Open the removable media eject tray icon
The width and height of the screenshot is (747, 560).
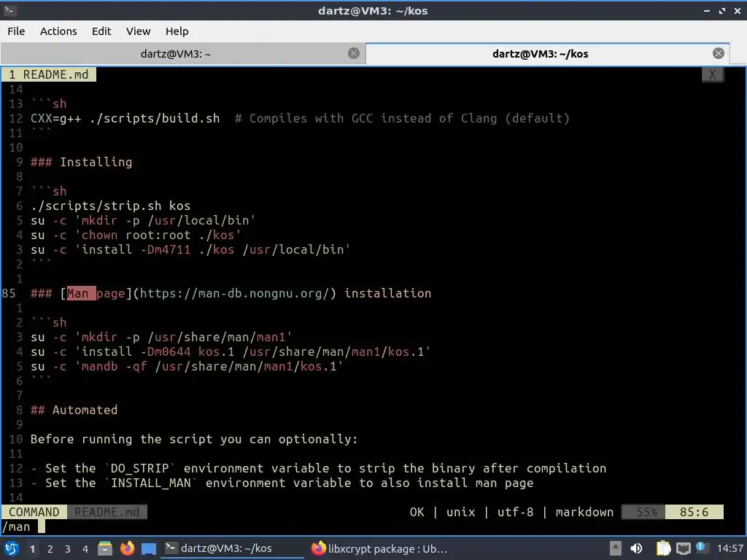615,548
